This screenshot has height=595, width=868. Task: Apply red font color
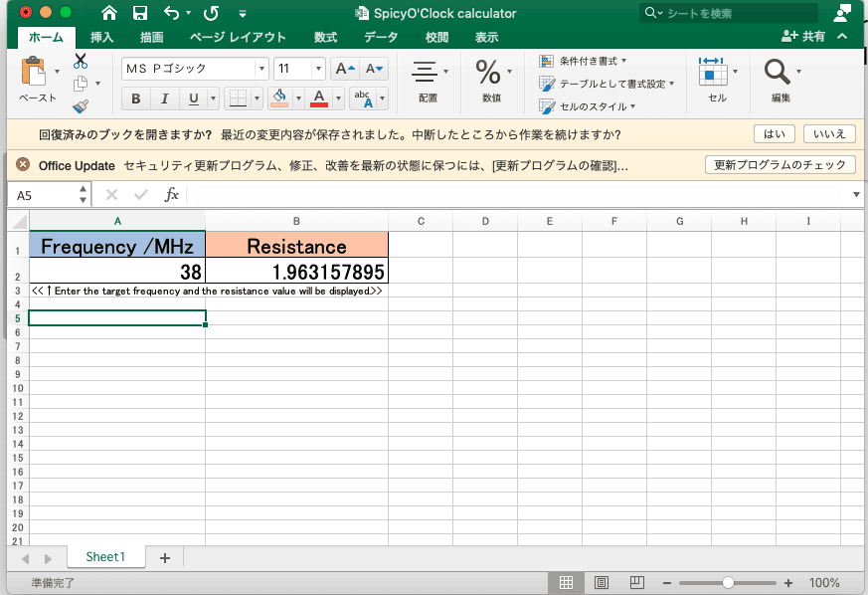pos(319,99)
